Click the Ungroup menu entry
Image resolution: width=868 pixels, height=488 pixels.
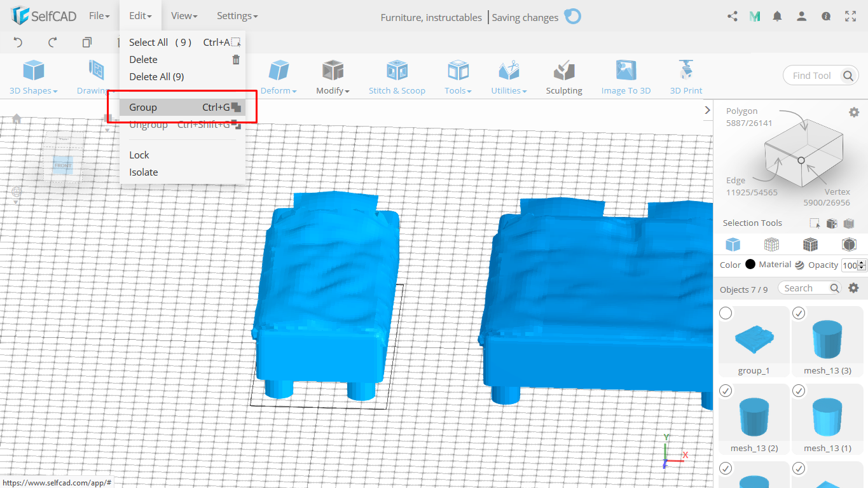(183, 125)
